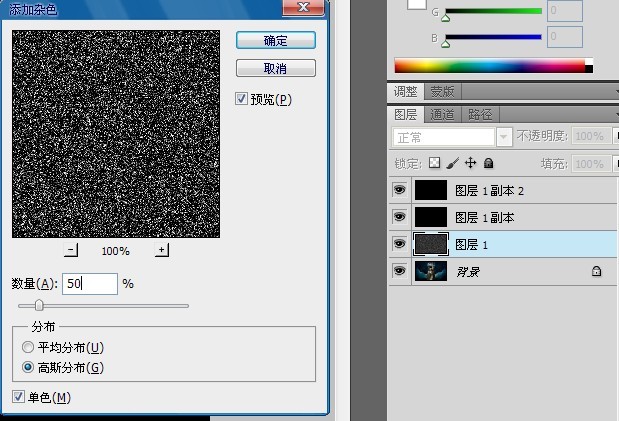This screenshot has height=421, width=619.
Task: Select 平均分布(U) radio button
Action: point(28,347)
